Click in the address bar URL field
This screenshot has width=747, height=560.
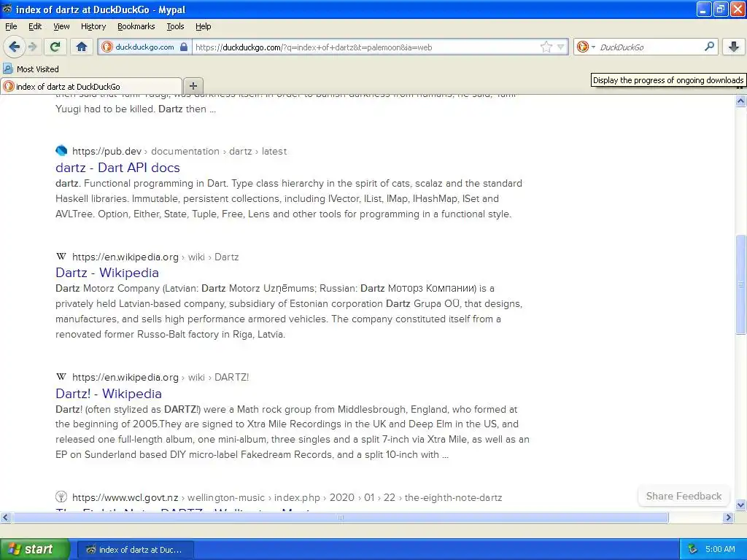point(367,47)
